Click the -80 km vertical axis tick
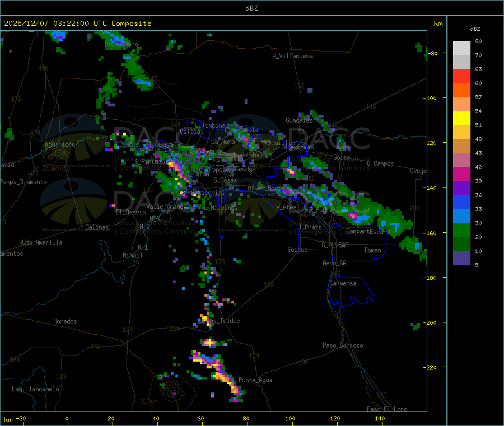Screen dimensions: 504x426 [432, 53]
